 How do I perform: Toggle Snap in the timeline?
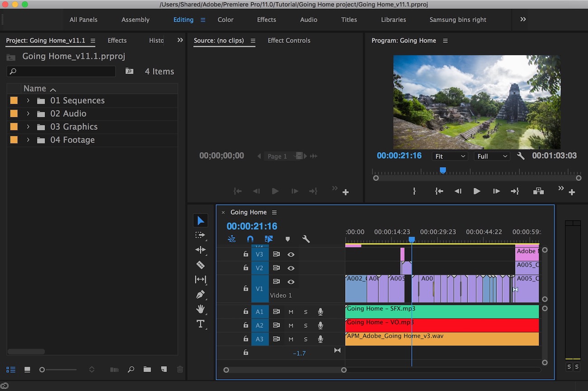(250, 238)
